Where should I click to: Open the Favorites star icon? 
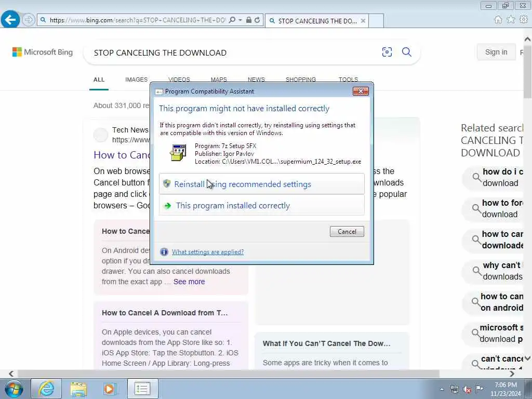[x=511, y=20]
